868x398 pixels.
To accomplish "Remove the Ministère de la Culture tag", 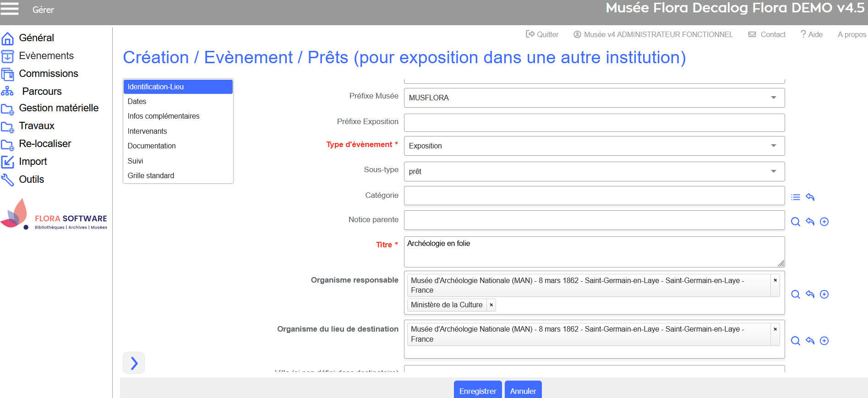I will point(491,305).
